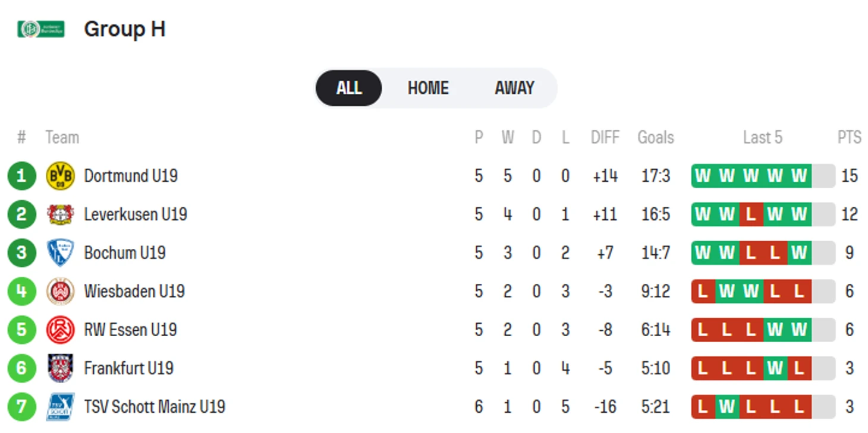The image size is (868, 433).
Task: Switch standings to AWAY
Action: pyautogui.click(x=514, y=88)
